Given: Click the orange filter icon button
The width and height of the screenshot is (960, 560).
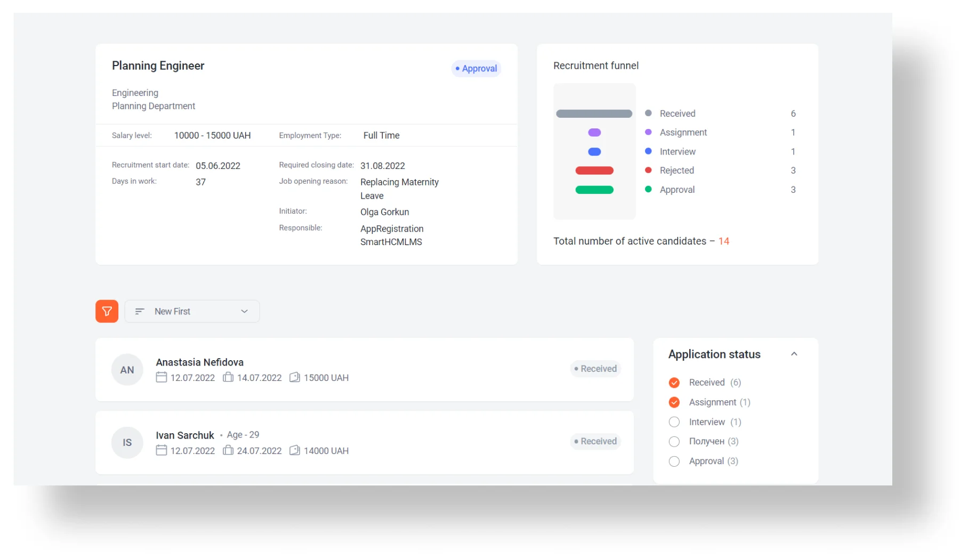Looking at the screenshot, I should point(107,311).
